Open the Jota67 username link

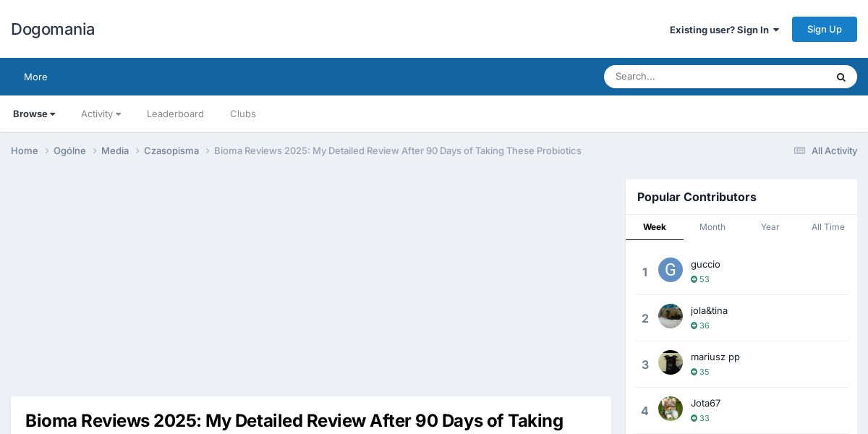pos(705,403)
